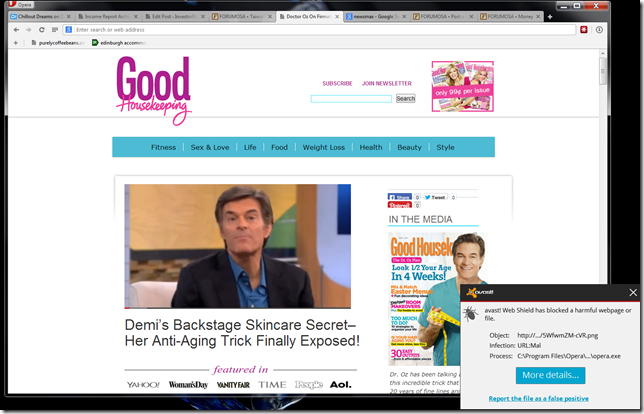Click the browser forward arrow
The width and height of the screenshot is (644, 414).
28,30
